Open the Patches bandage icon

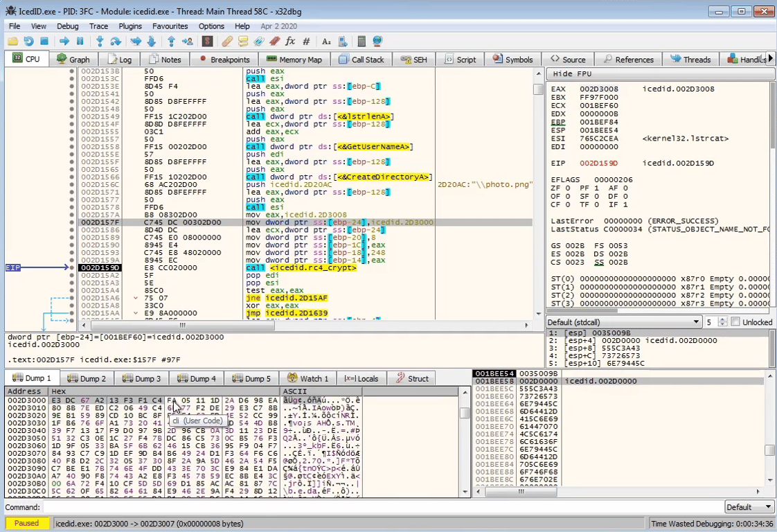(x=226, y=42)
